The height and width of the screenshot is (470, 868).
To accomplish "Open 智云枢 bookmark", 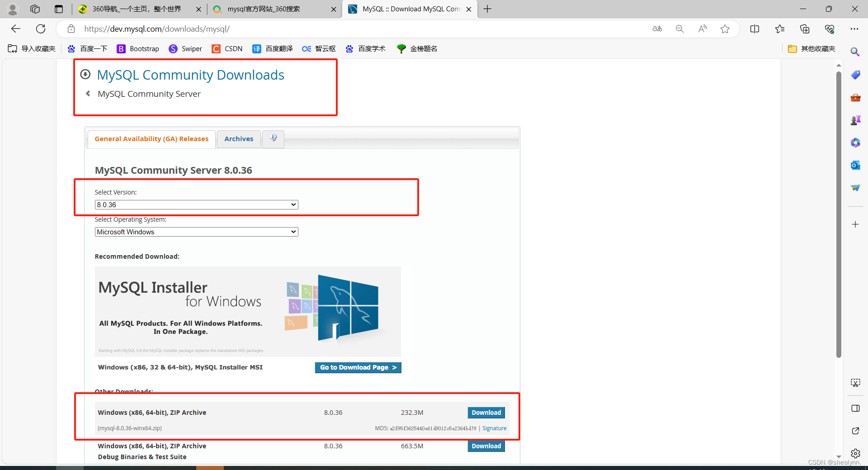I will 319,49.
